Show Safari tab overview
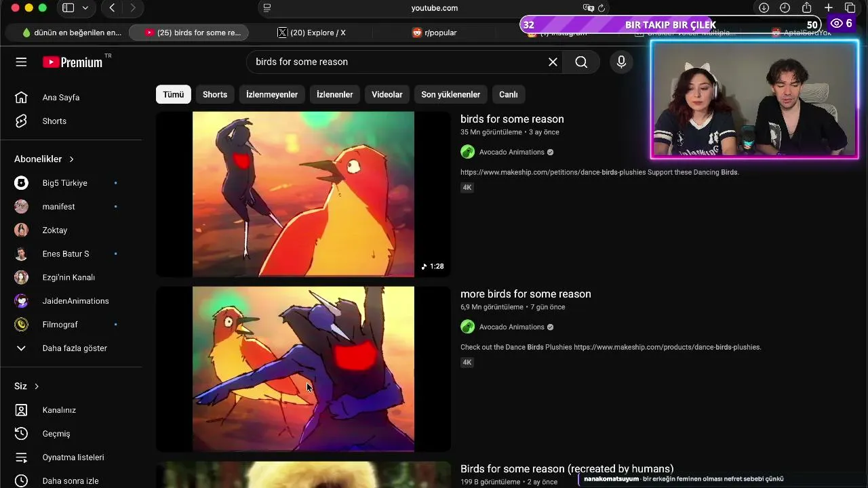 point(850,8)
